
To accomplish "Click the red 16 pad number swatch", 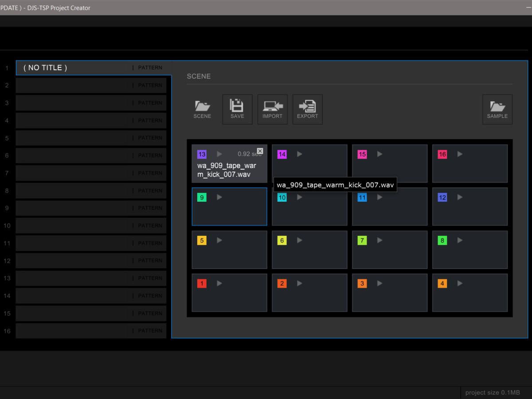I will [x=442, y=154].
